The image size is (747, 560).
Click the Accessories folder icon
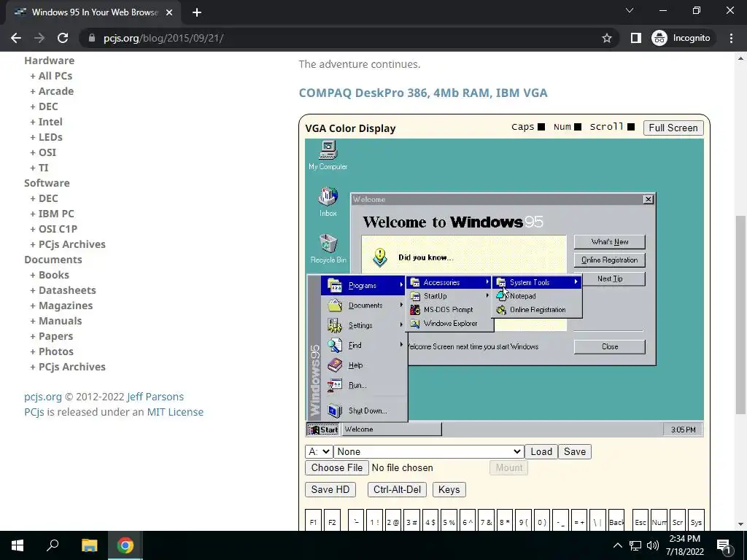pos(415,282)
